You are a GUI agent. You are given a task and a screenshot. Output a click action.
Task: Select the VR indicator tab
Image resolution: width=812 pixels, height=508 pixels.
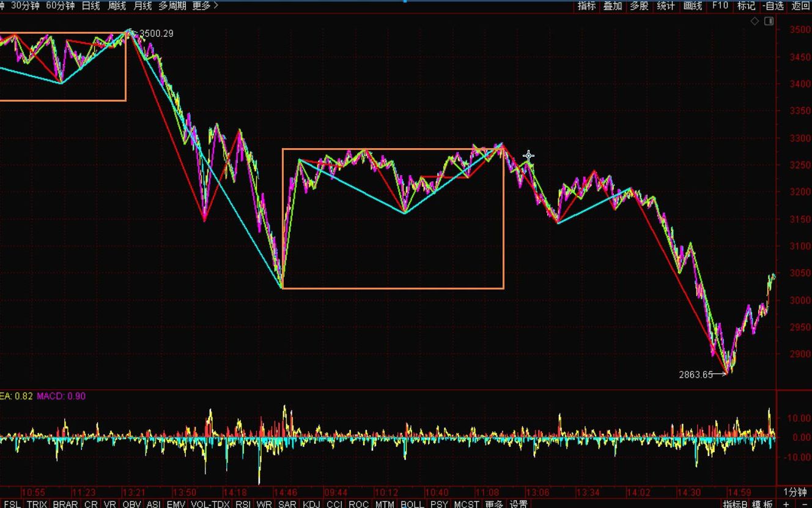click(x=110, y=504)
